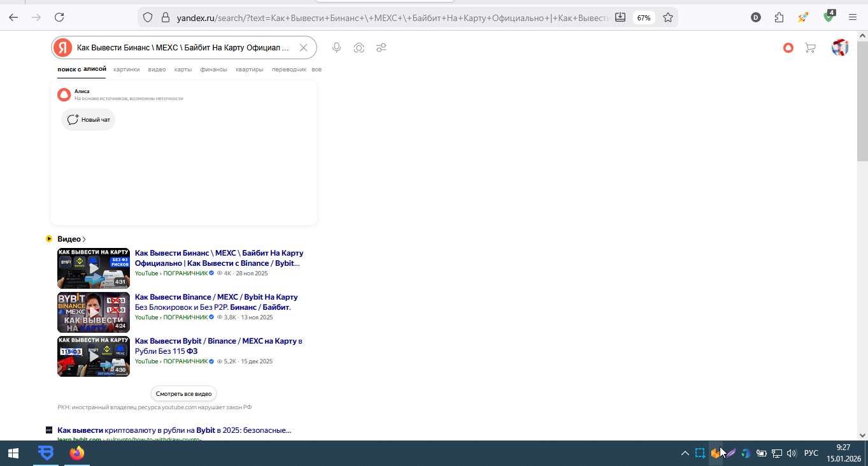868x466 pixels.
Task: Open the shopping cart icon
Action: [810, 48]
